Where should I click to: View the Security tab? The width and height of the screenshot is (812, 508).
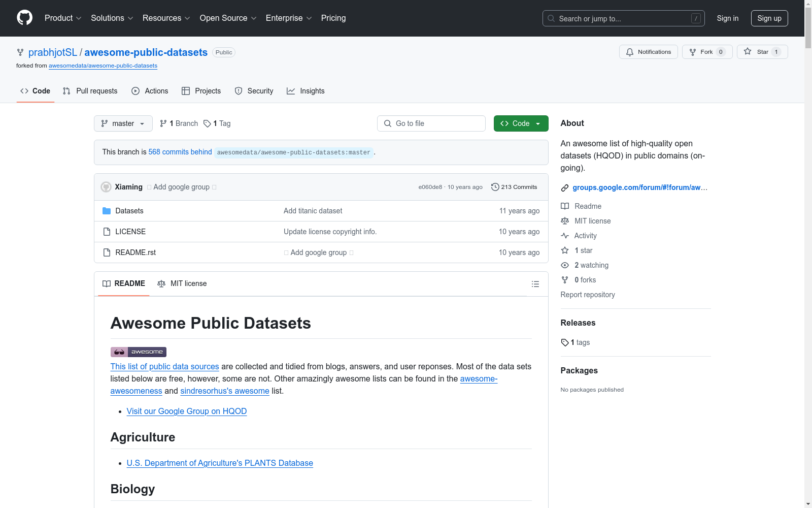(x=254, y=91)
